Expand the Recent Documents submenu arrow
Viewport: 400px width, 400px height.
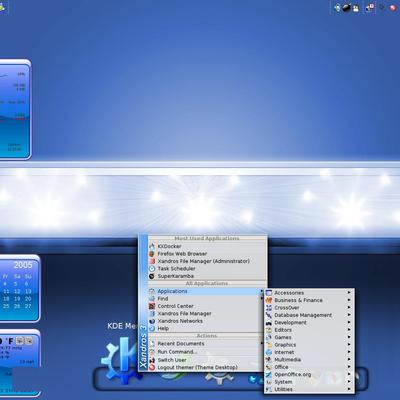[262, 344]
